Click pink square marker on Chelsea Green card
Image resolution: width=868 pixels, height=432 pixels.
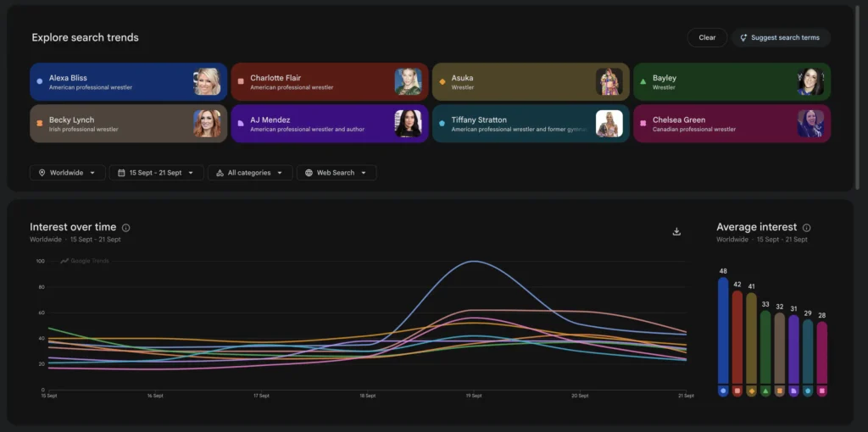[x=643, y=124]
